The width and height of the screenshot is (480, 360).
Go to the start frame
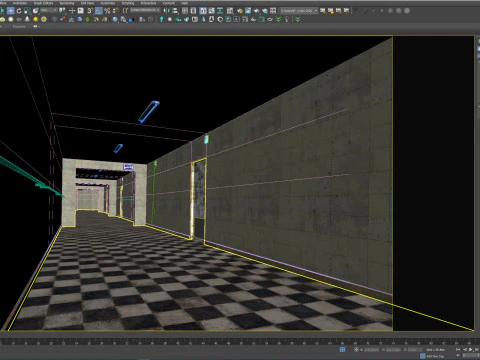458,350
